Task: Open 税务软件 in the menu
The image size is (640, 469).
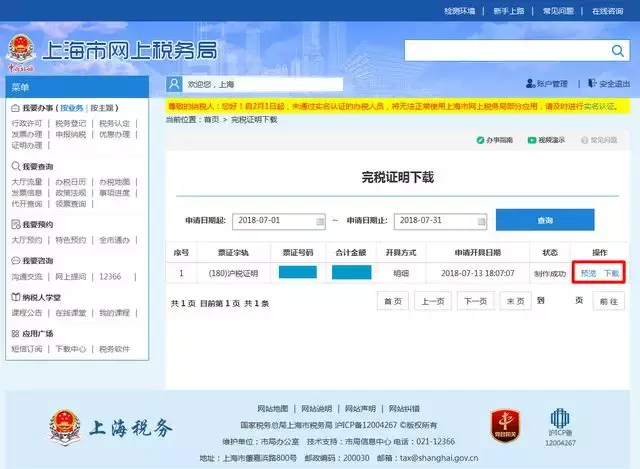Action: [x=114, y=349]
